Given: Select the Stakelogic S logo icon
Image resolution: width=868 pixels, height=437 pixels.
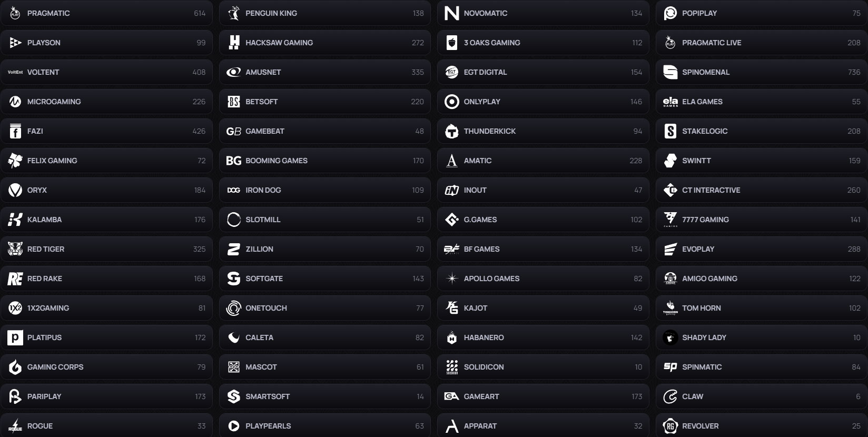Looking at the screenshot, I should pos(670,131).
